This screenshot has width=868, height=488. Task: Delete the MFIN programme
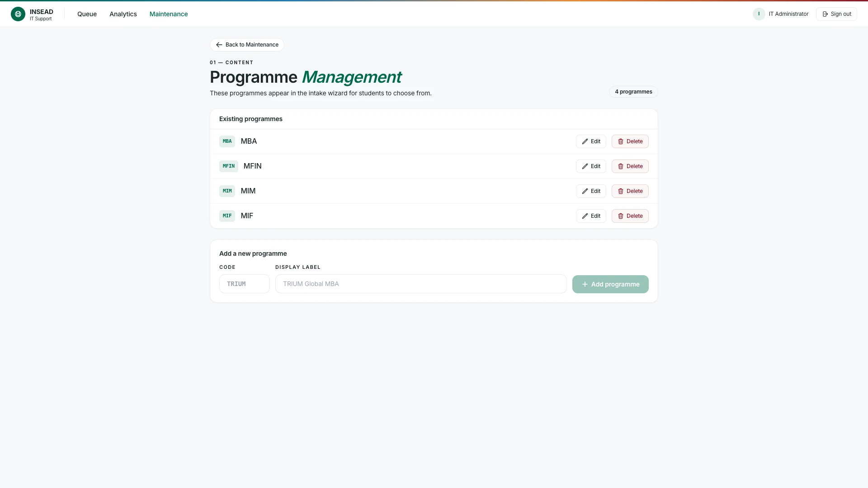coord(630,166)
